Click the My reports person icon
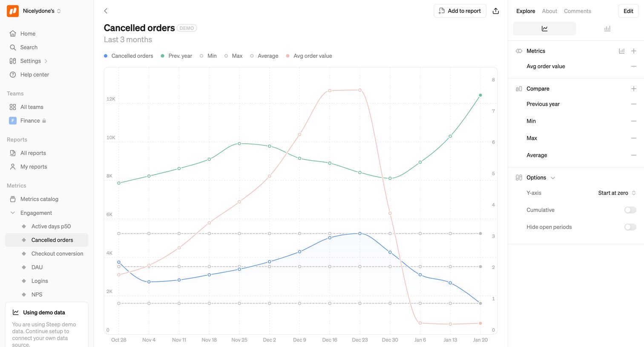The height and width of the screenshot is (347, 644). pyautogui.click(x=13, y=167)
